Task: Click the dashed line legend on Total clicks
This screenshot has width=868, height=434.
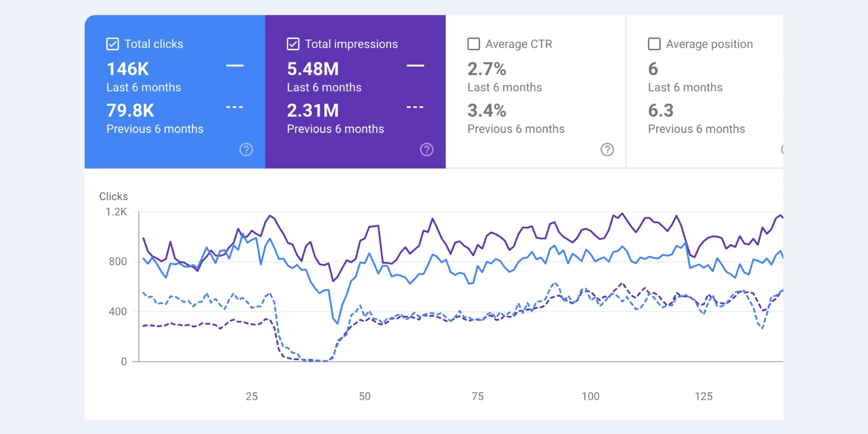Action: (235, 107)
